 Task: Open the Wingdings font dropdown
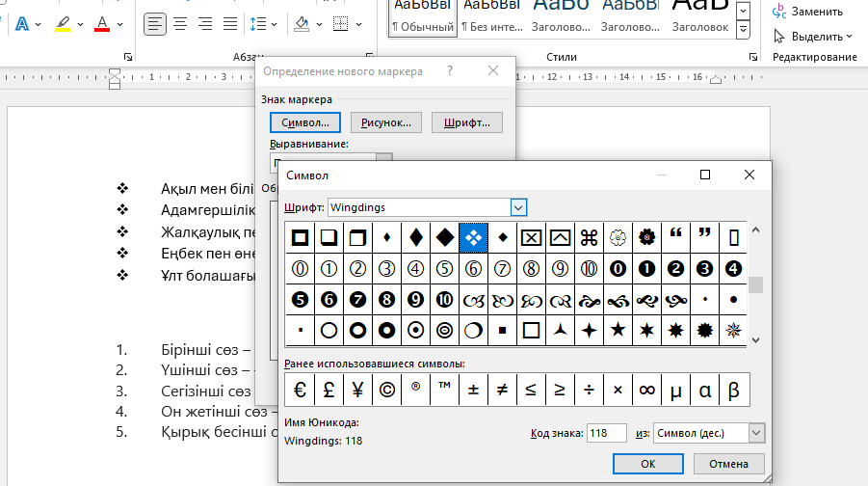pos(518,208)
